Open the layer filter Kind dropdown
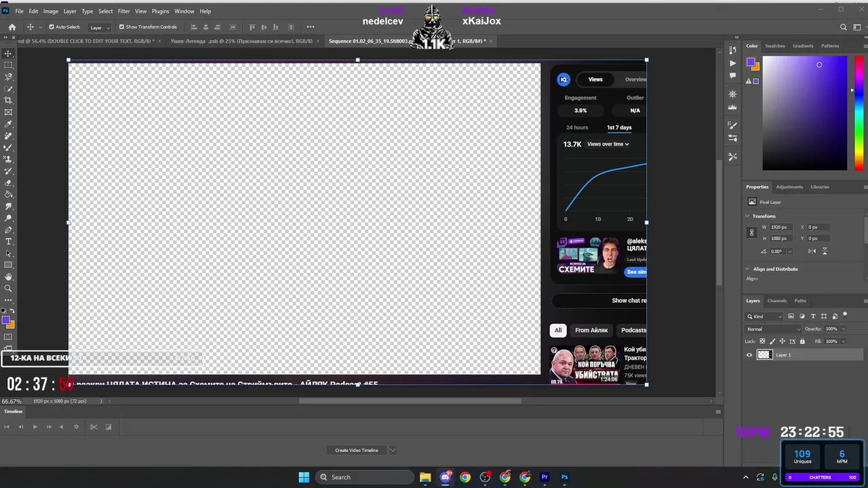The height and width of the screenshot is (488, 868). [765, 317]
